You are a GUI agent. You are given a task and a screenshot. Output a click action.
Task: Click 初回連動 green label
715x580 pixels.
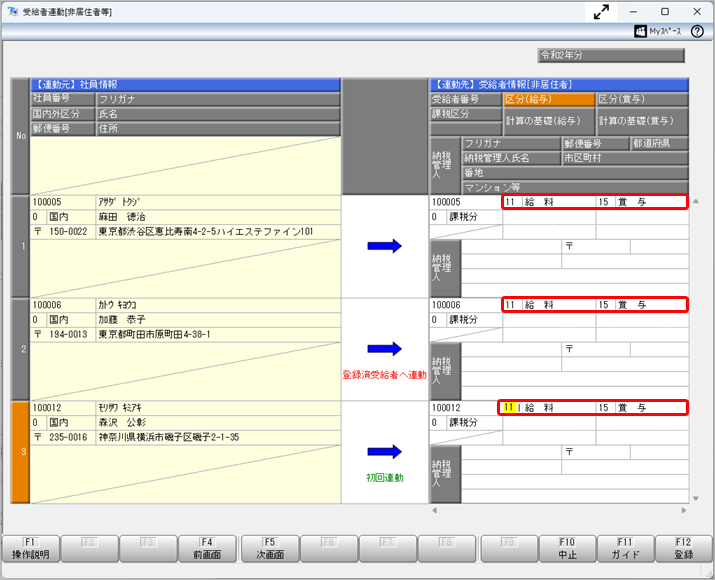[x=384, y=478]
